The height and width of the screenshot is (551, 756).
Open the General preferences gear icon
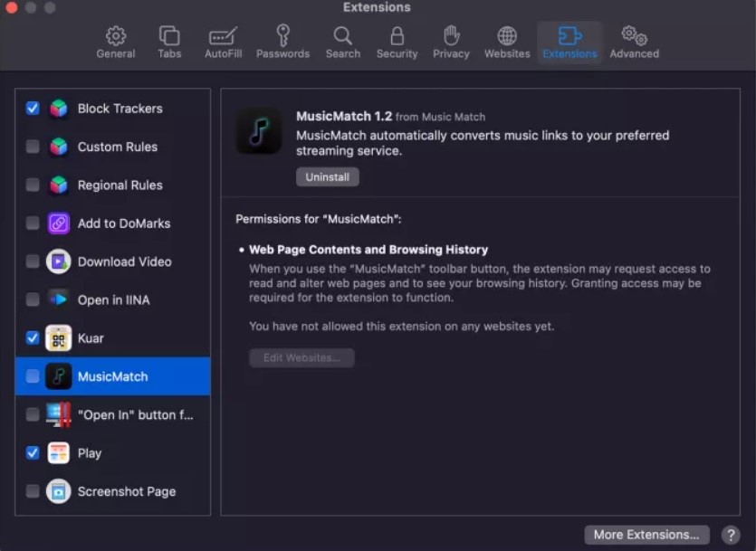click(116, 35)
